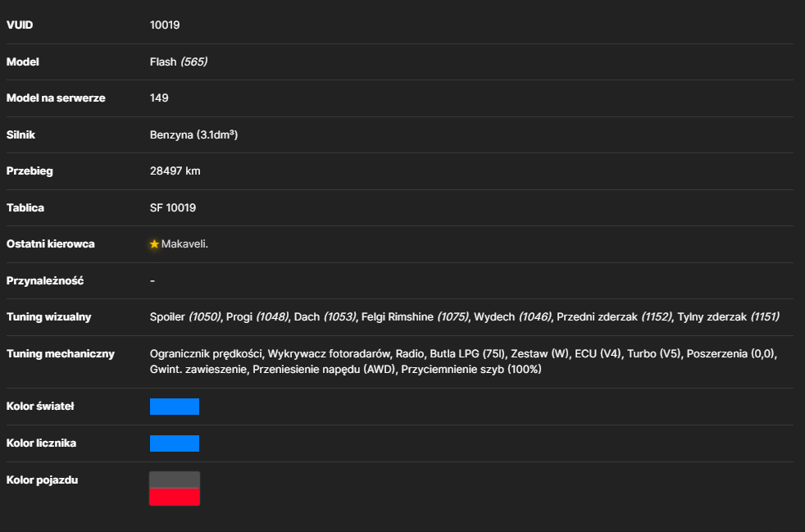805x532 pixels.
Task: Click the Kolor licznika label
Action: pyautogui.click(x=41, y=443)
